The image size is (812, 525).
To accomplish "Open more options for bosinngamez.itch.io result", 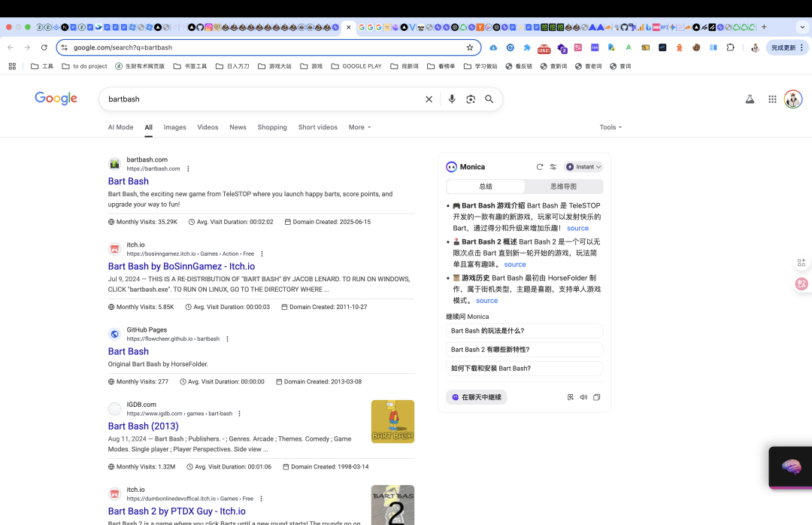I will (262, 254).
